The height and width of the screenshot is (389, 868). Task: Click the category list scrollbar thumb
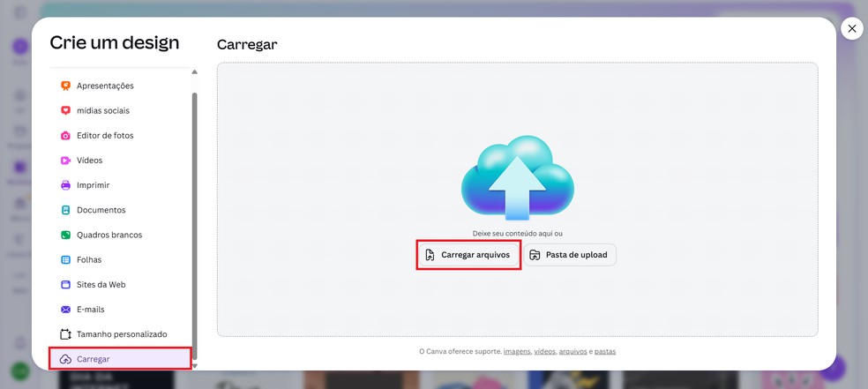pyautogui.click(x=194, y=226)
